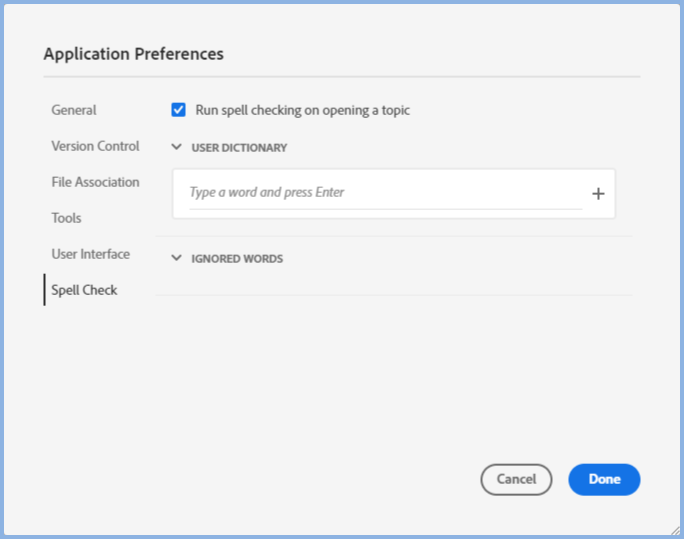Switch to Version Control preferences
Image resolution: width=684 pixels, height=539 pixels.
coord(95,146)
